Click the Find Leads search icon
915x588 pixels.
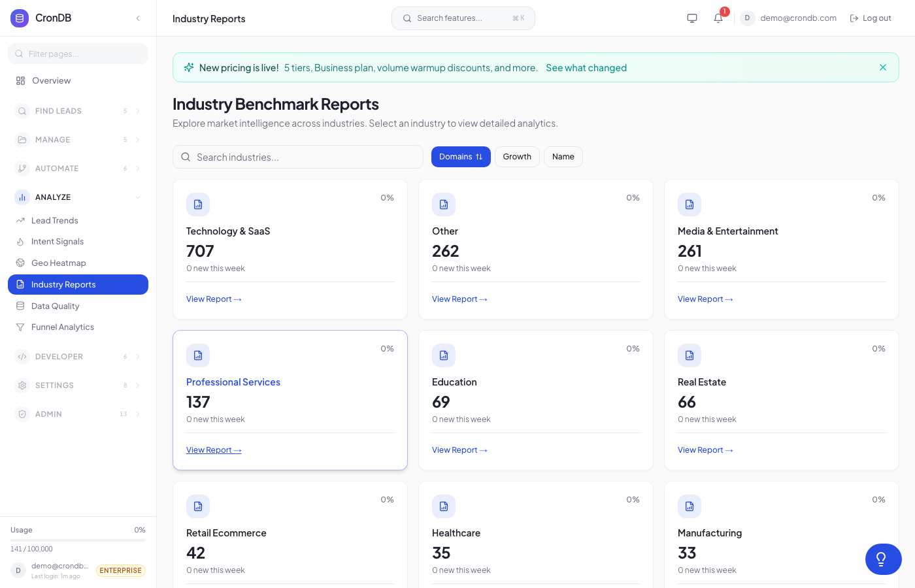[x=22, y=111]
